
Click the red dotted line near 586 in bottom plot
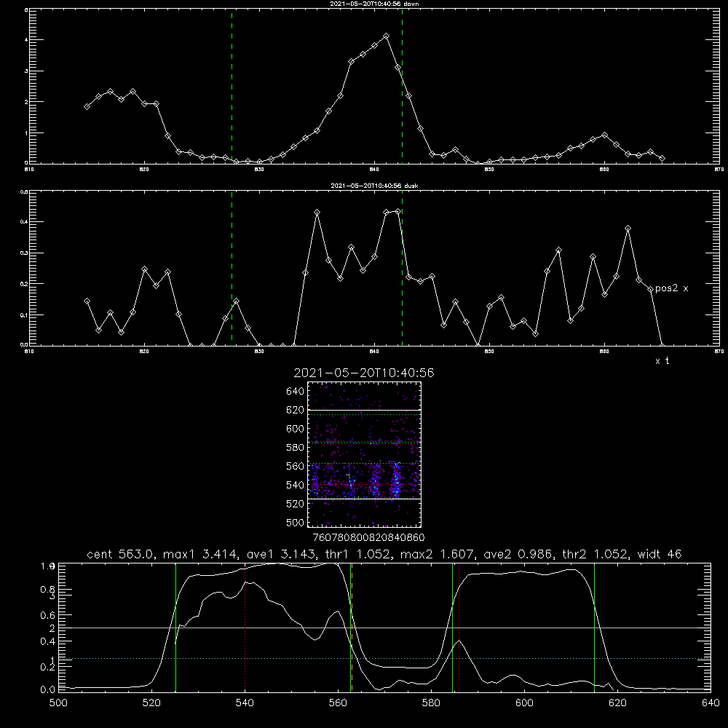coord(459,628)
